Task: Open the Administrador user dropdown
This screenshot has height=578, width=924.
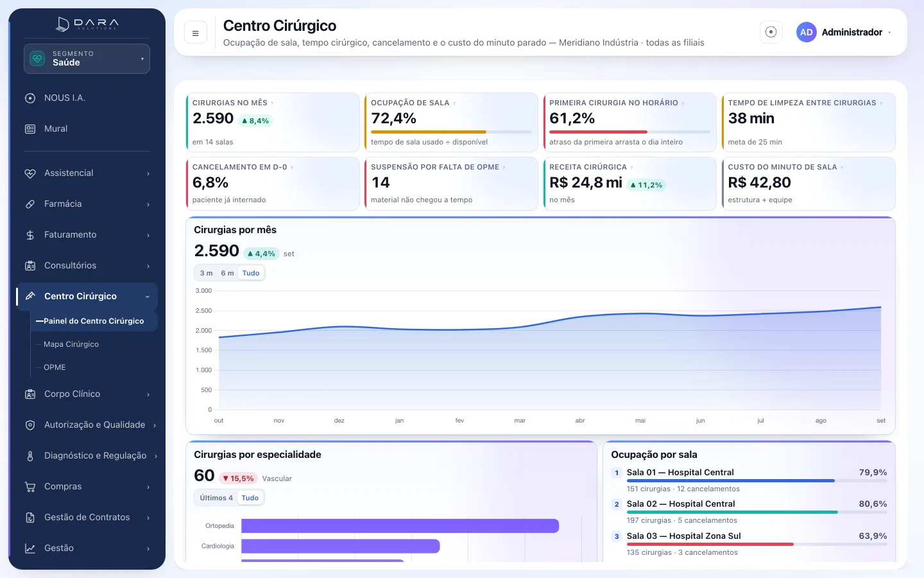Action: 843,32
